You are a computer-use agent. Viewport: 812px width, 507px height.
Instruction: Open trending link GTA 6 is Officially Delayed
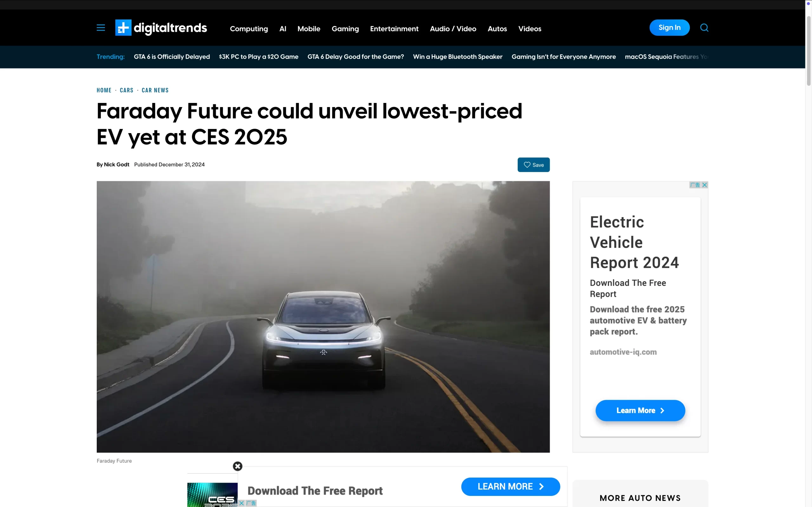tap(172, 57)
